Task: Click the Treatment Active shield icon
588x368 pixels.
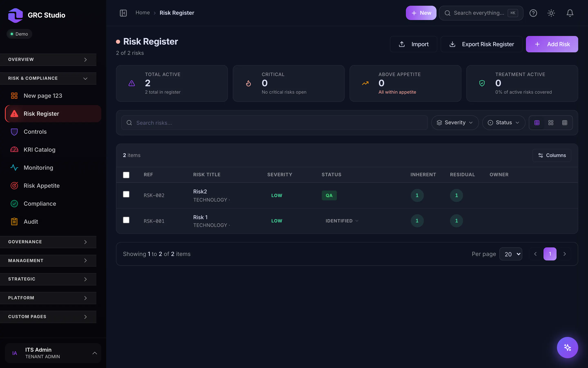Action: [x=482, y=83]
